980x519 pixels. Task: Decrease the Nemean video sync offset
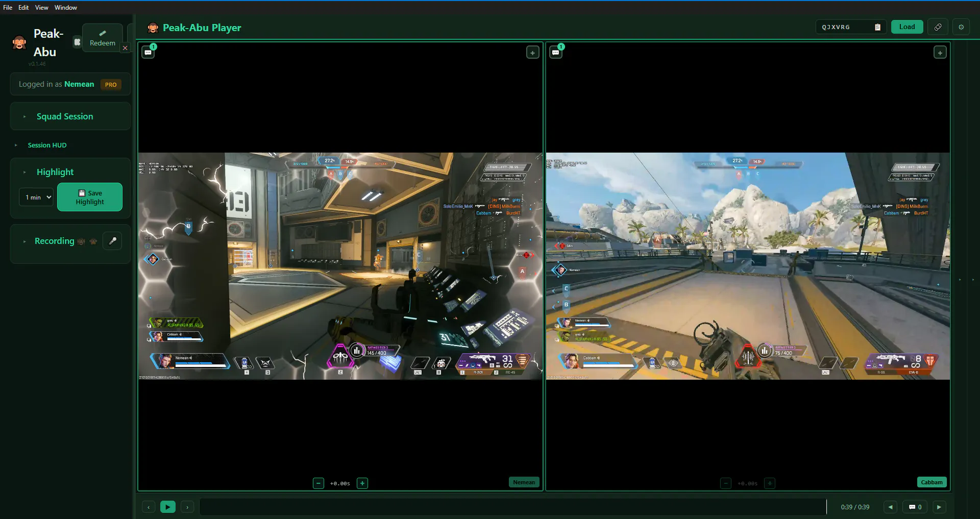318,483
